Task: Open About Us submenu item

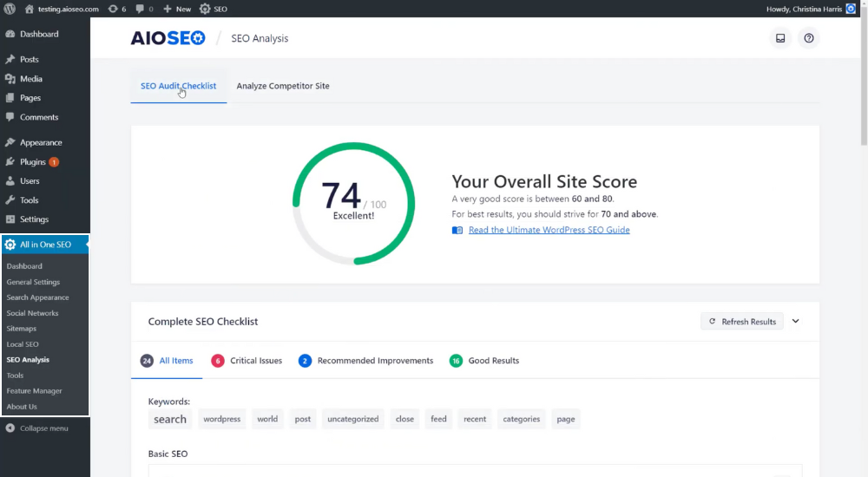Action: click(22, 406)
